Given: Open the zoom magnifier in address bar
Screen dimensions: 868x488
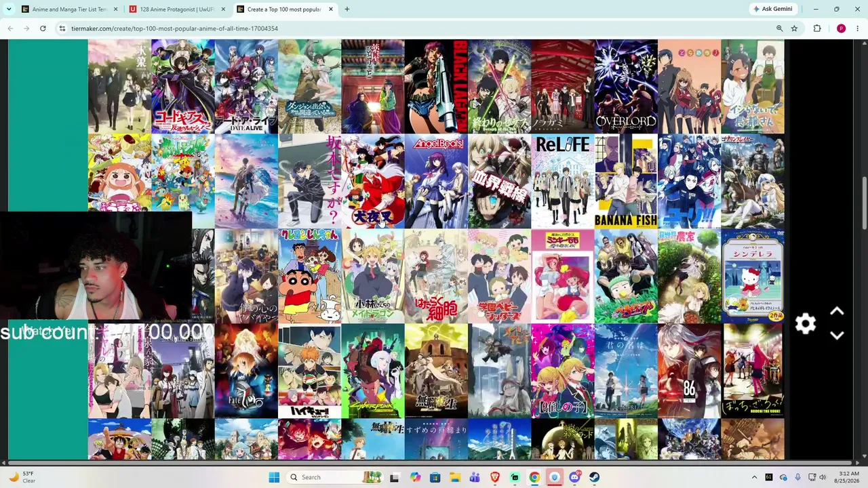Looking at the screenshot, I should pyautogui.click(x=779, y=28).
